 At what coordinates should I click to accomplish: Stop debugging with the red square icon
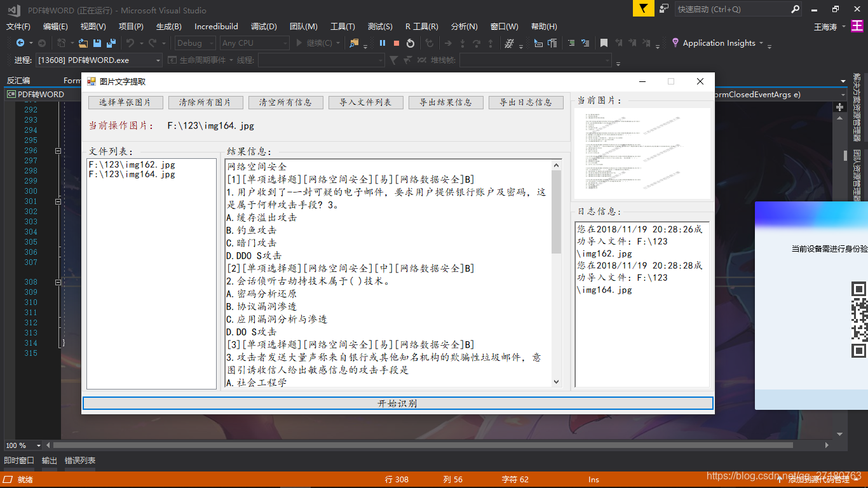(397, 43)
